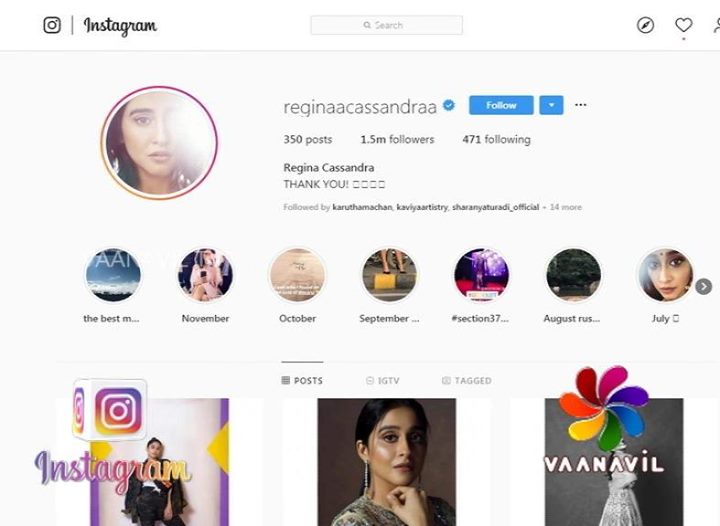Open the three-dot profile options menu
Image resolution: width=720 pixels, height=526 pixels.
[x=581, y=105]
